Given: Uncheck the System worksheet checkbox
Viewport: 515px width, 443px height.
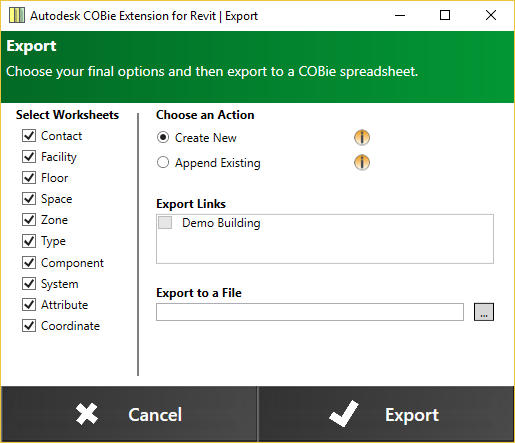Looking at the screenshot, I should click(x=29, y=284).
